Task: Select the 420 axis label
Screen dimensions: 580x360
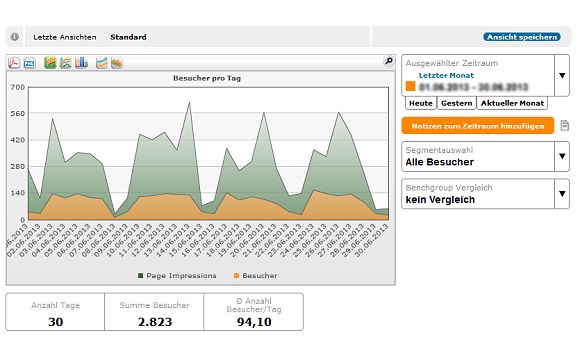Action: coord(17,140)
